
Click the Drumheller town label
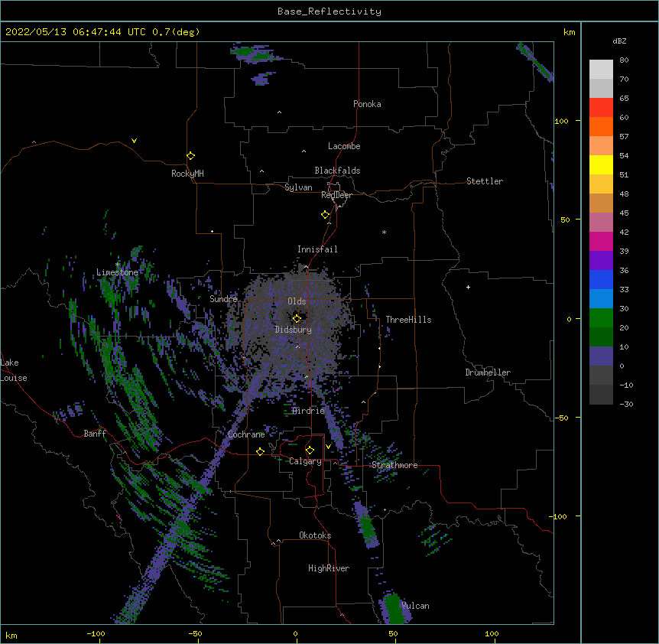point(488,372)
